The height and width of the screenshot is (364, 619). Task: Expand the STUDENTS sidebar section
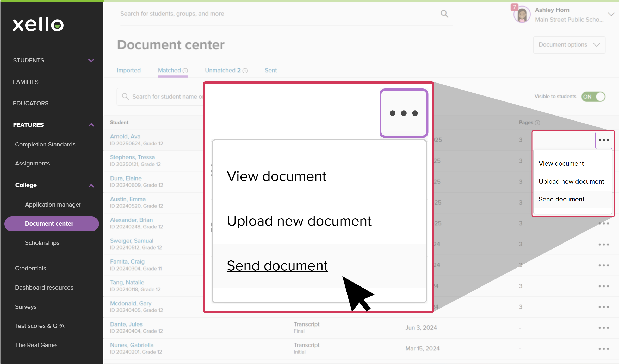(x=91, y=60)
